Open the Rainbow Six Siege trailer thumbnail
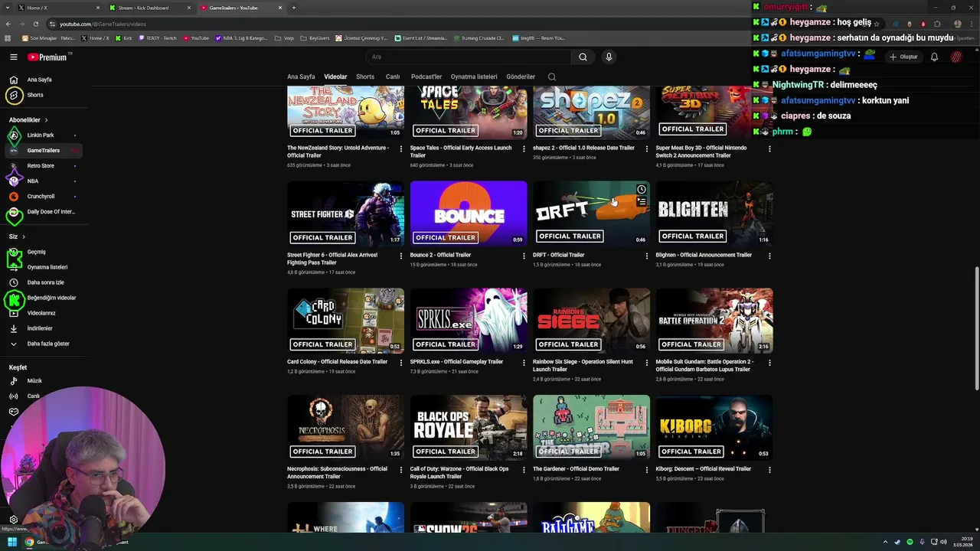This screenshot has height=551, width=980. point(591,321)
